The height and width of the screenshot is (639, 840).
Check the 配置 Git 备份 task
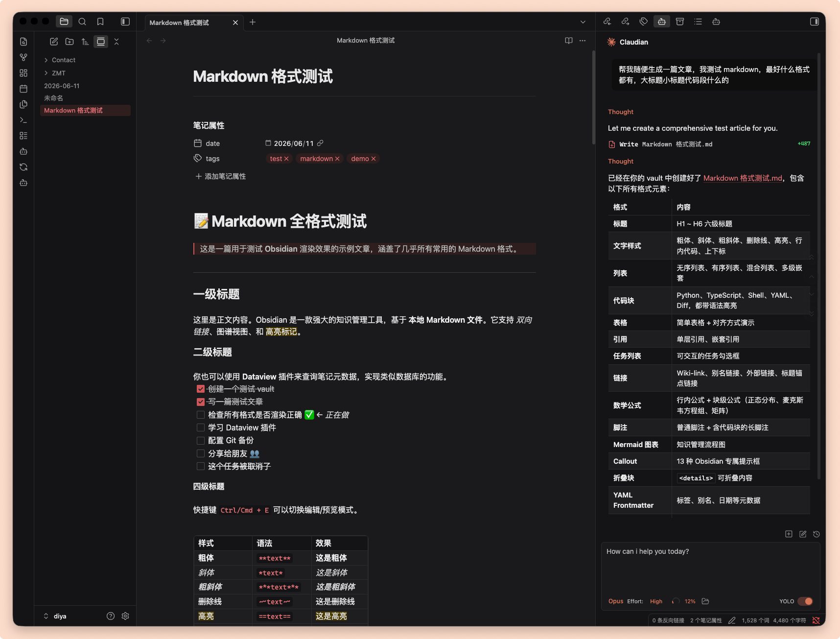pyautogui.click(x=201, y=440)
